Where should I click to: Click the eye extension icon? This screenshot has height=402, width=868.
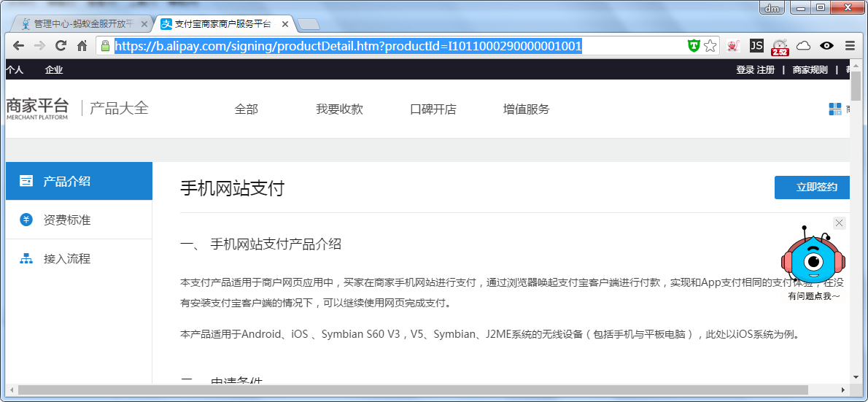point(826,46)
